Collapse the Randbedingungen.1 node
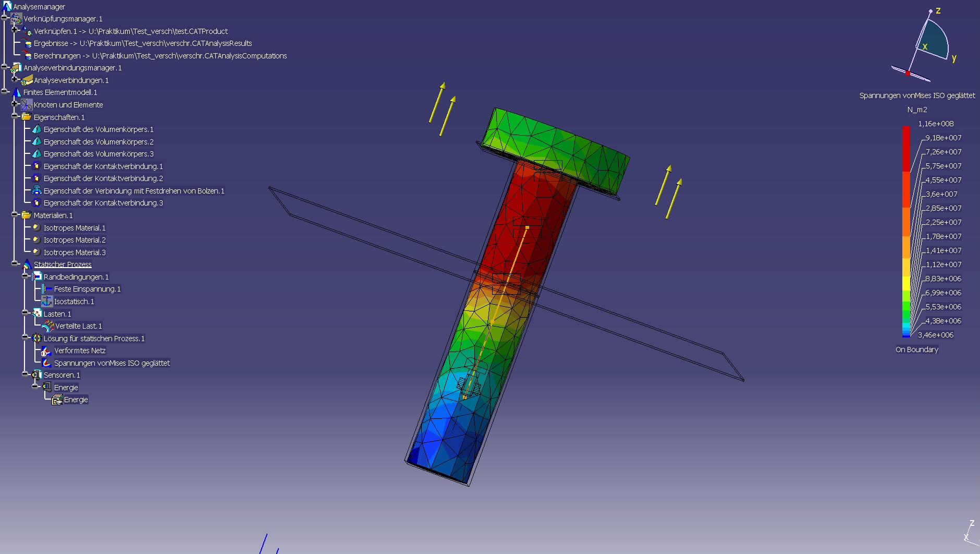Image resolution: width=980 pixels, height=554 pixels. coord(24,276)
